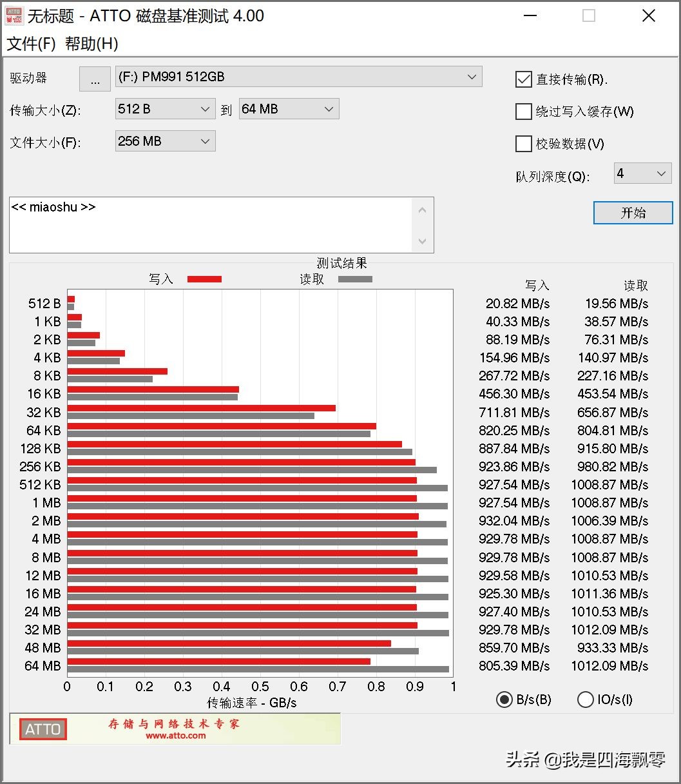This screenshot has height=784, width=681.
Task: Click the 64 MB red write bar
Action: pyautogui.click(x=219, y=661)
